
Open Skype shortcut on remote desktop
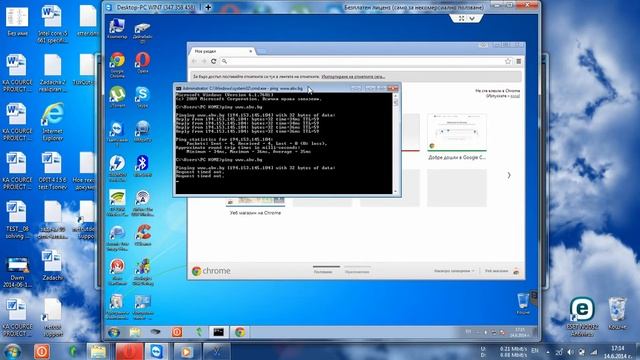pyautogui.click(x=142, y=96)
